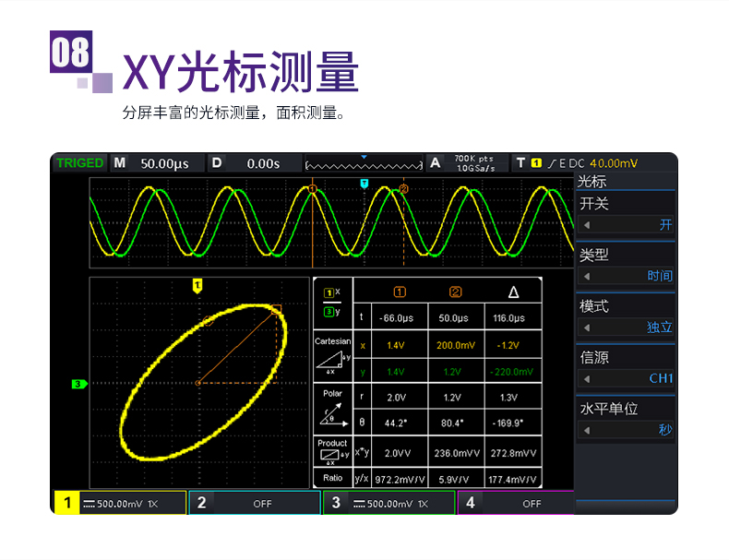Image resolution: width=729 pixels, height=560 pixels.
Task: Select the channel 1 tab at bottom
Action: click(x=67, y=503)
